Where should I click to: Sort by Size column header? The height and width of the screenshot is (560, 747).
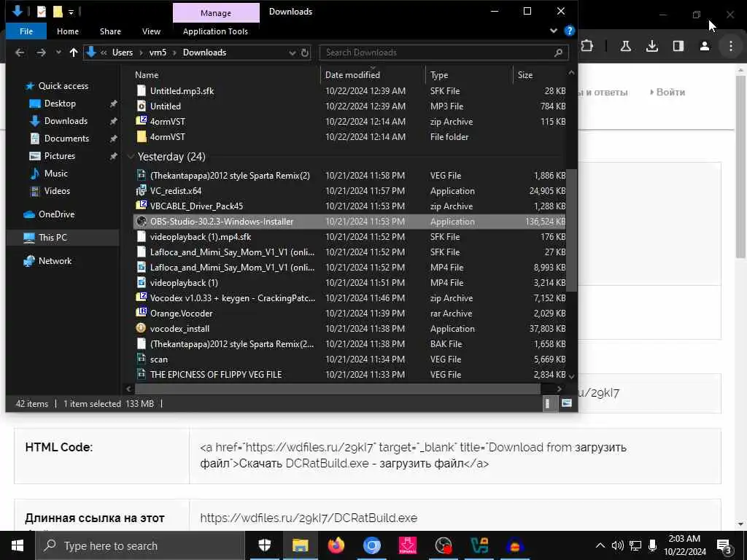[x=525, y=75]
